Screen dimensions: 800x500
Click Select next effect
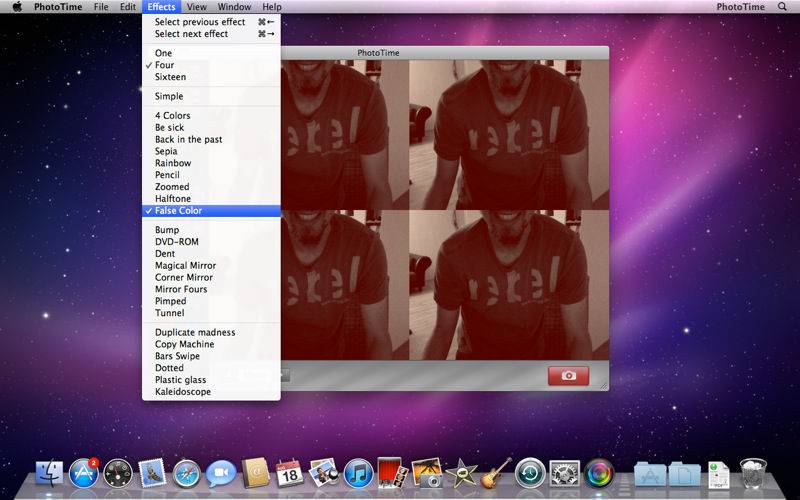(x=191, y=34)
